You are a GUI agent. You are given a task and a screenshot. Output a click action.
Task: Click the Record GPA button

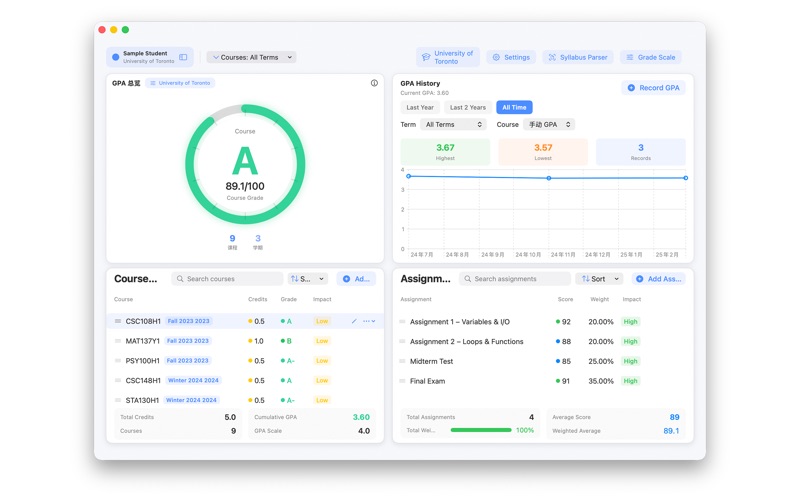click(x=654, y=88)
